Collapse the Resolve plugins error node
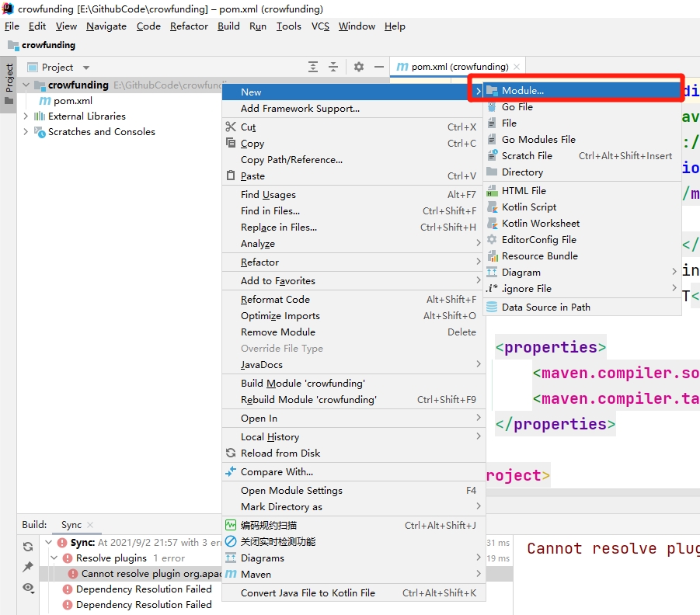Viewport: 700px width, 615px height. [54, 558]
